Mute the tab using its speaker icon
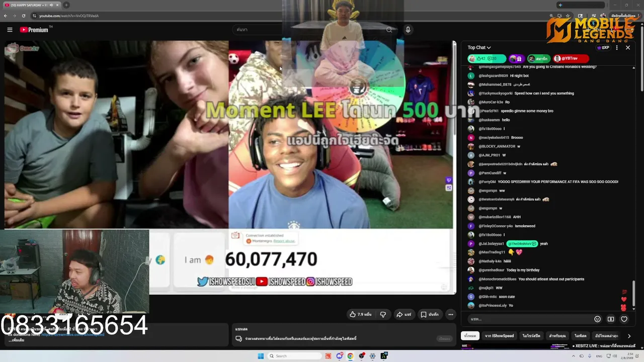 (51, 5)
